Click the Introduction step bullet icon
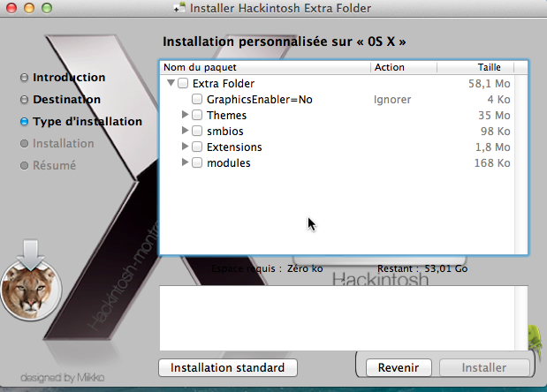Viewport: 547px width, 392px height. [x=24, y=78]
